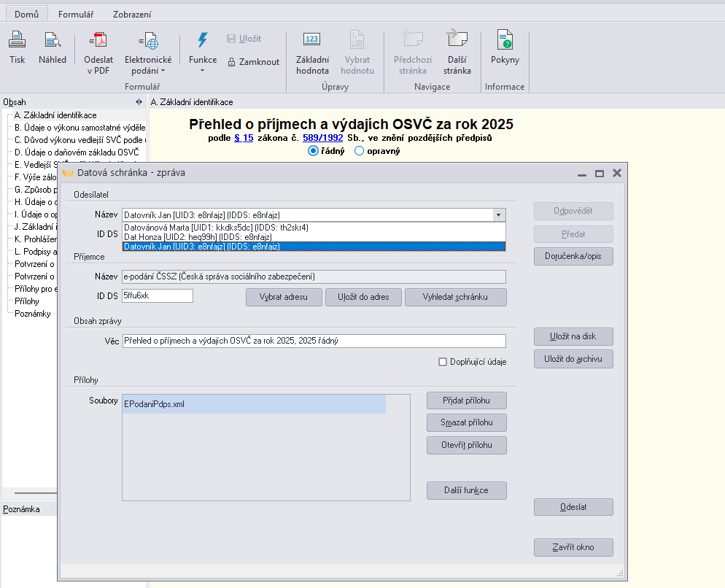The height and width of the screenshot is (588, 725).
Task: Click Základní hodnota icon
Action: (x=312, y=41)
